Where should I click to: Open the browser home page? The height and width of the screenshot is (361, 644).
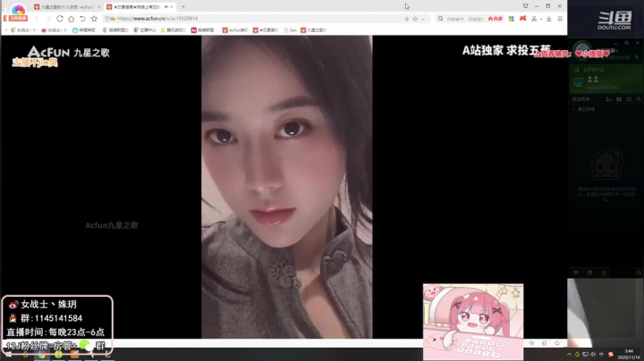[71, 19]
